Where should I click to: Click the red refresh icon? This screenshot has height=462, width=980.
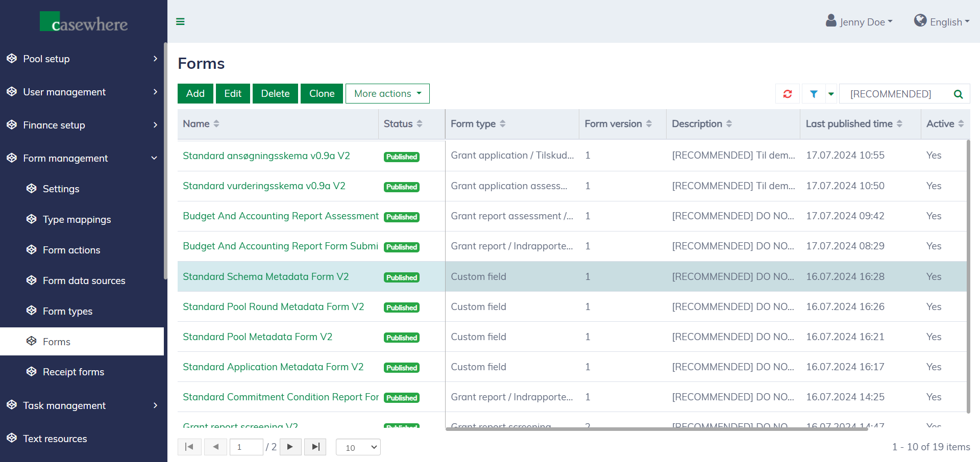[x=788, y=94]
